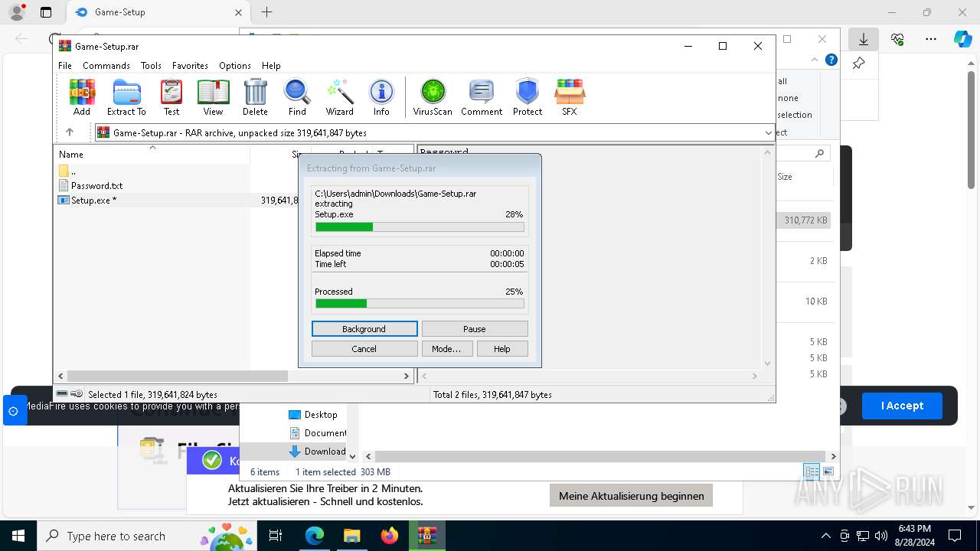Screen dimensions: 980x551
Task: Select Desktop in Explorer navigation pane
Action: click(320, 415)
